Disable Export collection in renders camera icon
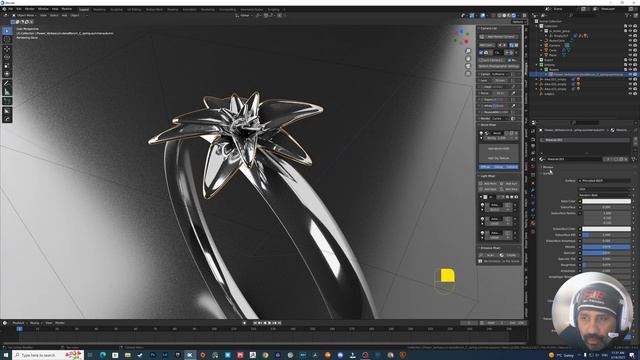The width and height of the screenshot is (640, 360). point(635,60)
